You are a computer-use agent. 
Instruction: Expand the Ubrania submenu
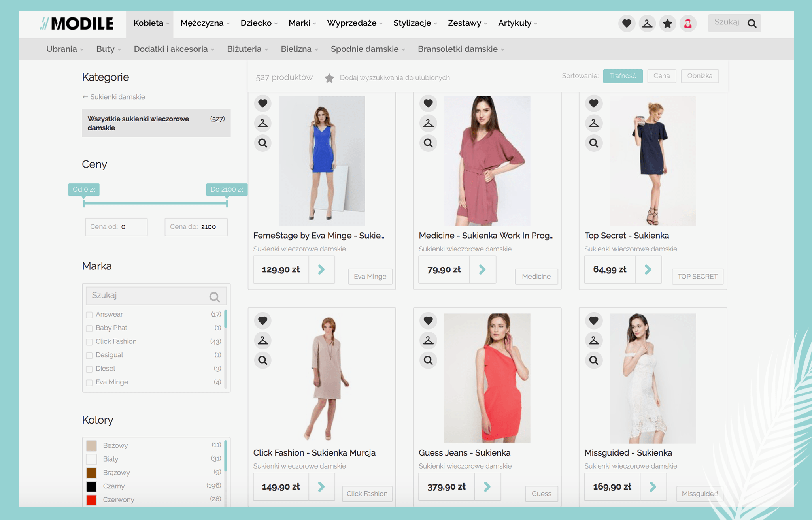coord(65,49)
